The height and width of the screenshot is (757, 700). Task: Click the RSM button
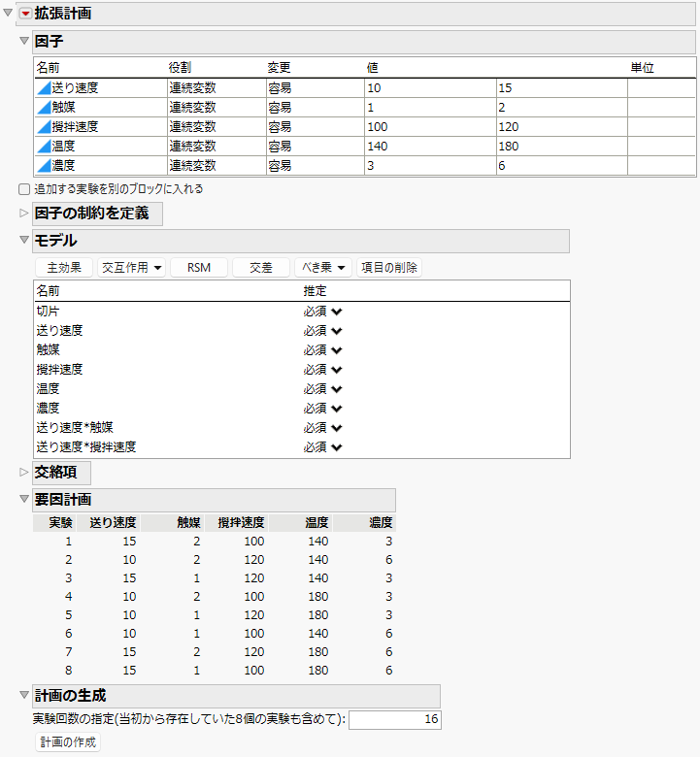(199, 268)
